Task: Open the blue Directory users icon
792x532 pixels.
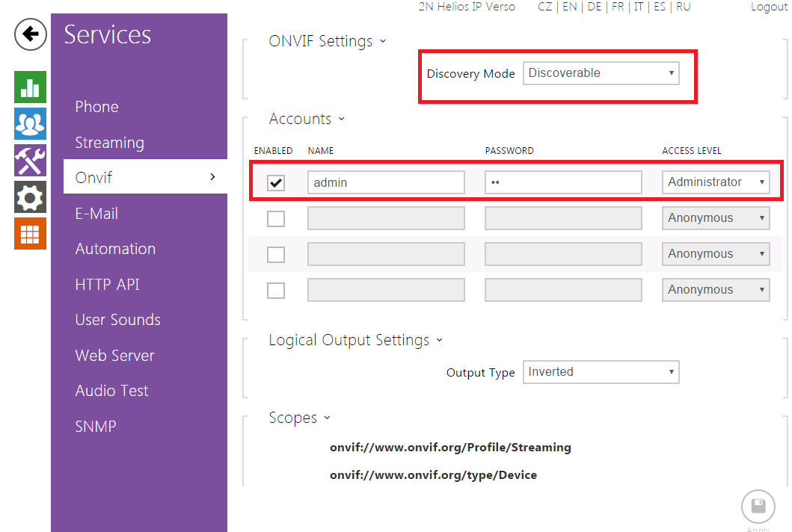Action: pos(30,124)
